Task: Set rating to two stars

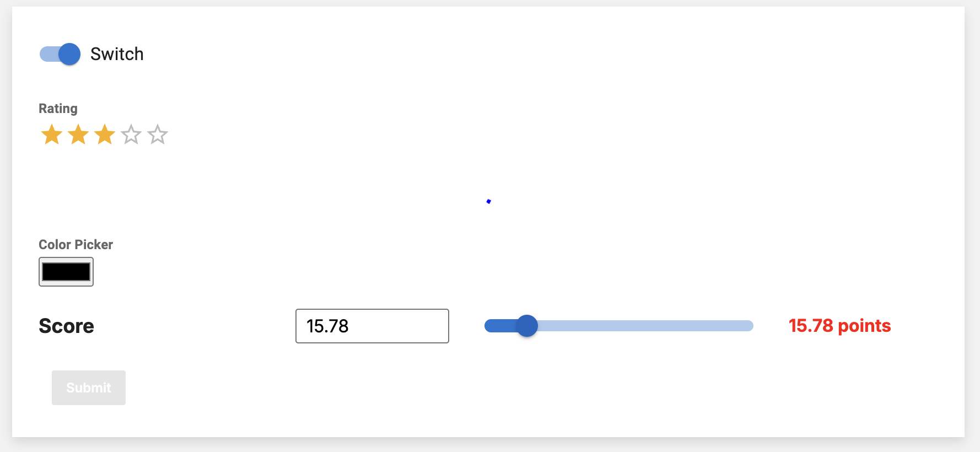Action: (x=78, y=134)
